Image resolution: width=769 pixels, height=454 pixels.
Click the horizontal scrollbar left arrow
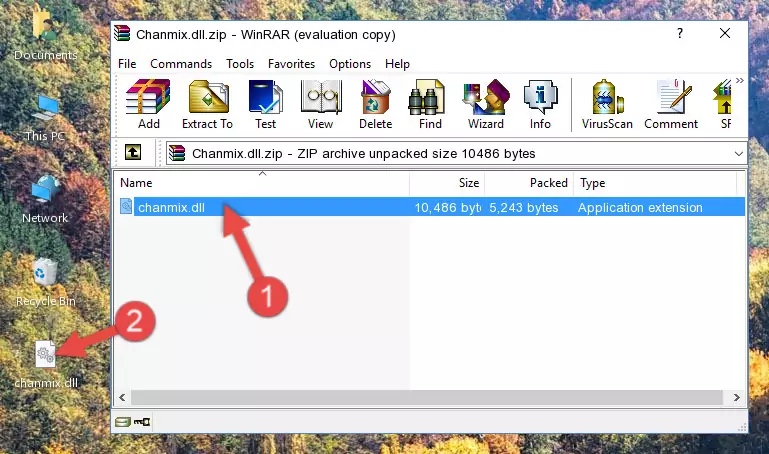123,397
